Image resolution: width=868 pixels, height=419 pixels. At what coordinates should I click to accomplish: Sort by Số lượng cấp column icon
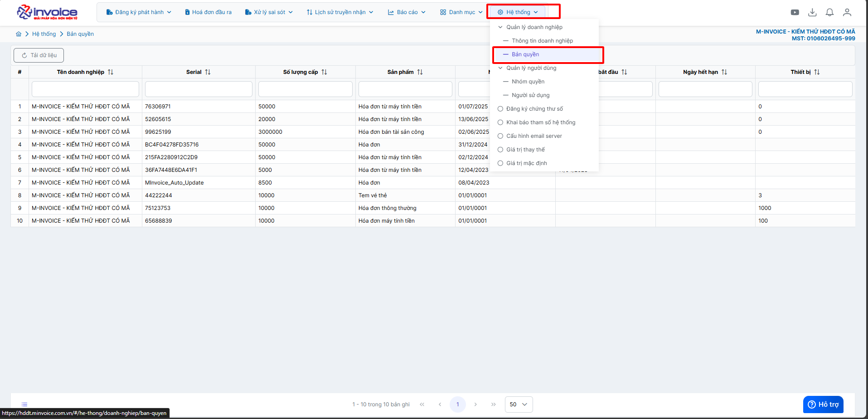pos(324,72)
